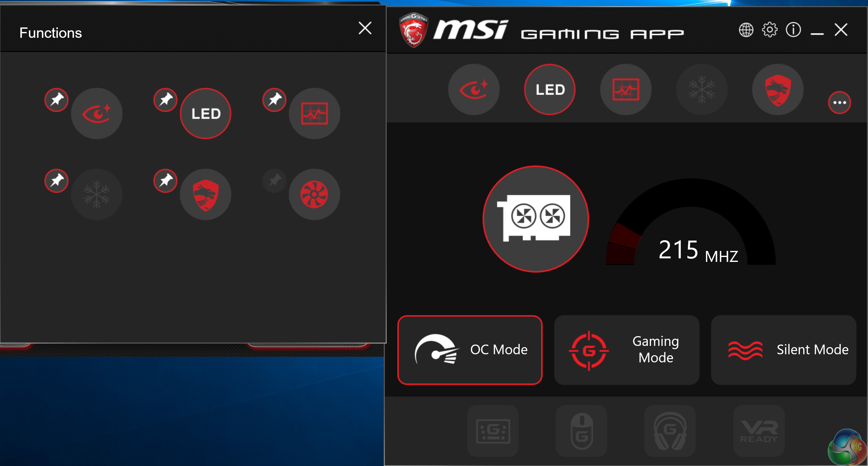
Task: Switch to Gaming Mode
Action: (x=627, y=350)
